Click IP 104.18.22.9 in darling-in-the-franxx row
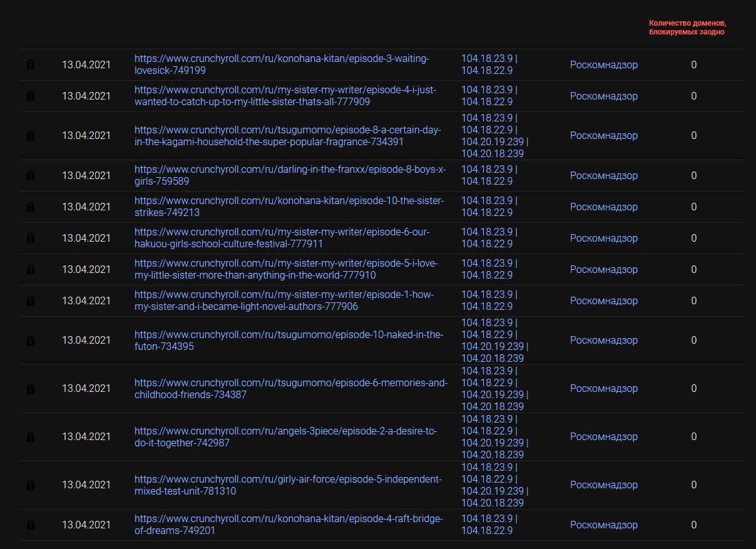This screenshot has width=756, height=549. [487, 182]
